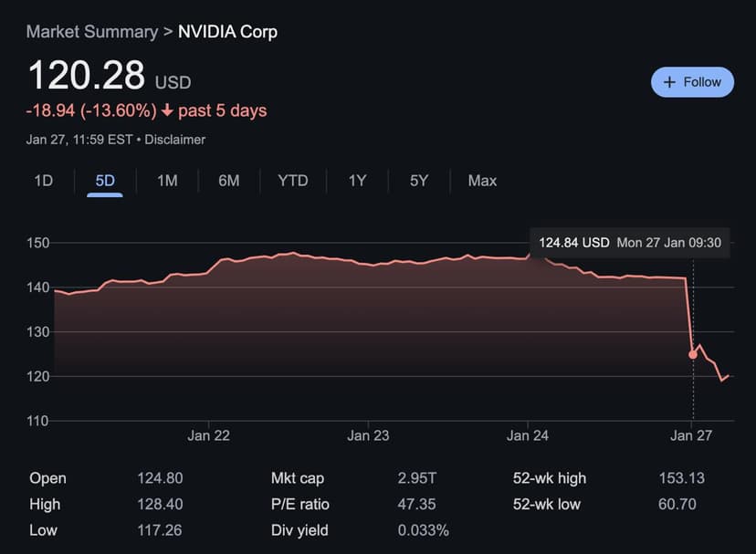Show the YTD price chart

(293, 181)
